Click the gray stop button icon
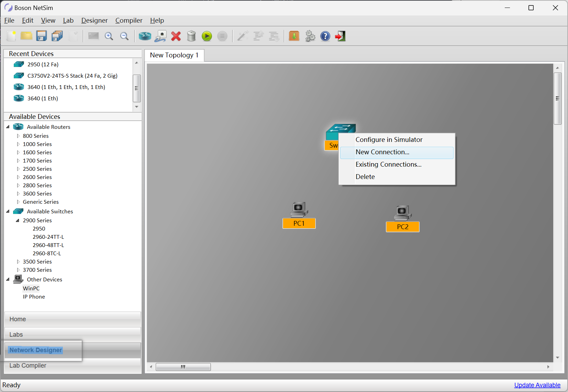 (222, 36)
